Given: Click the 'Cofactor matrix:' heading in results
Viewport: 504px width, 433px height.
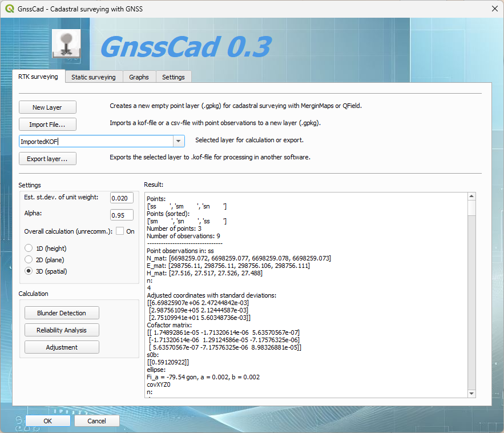Looking at the screenshot, I should click(169, 325).
